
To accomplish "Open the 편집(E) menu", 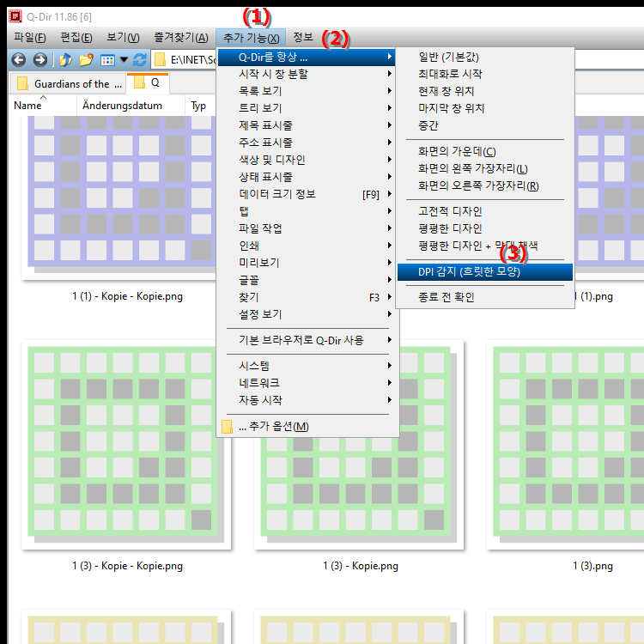I will click(x=76, y=38).
